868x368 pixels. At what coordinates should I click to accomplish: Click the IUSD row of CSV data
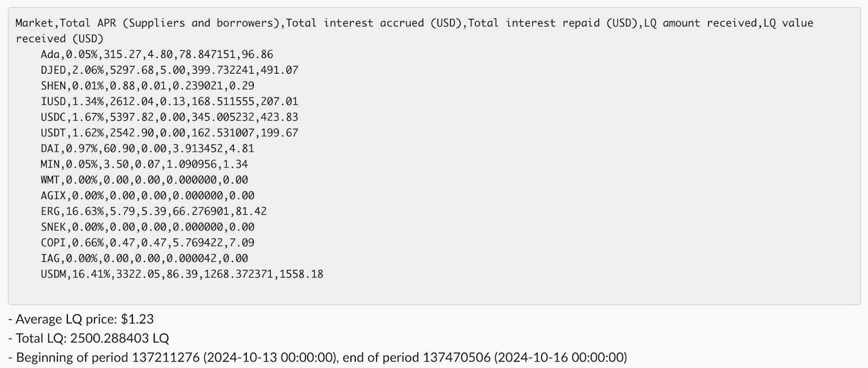tap(169, 101)
